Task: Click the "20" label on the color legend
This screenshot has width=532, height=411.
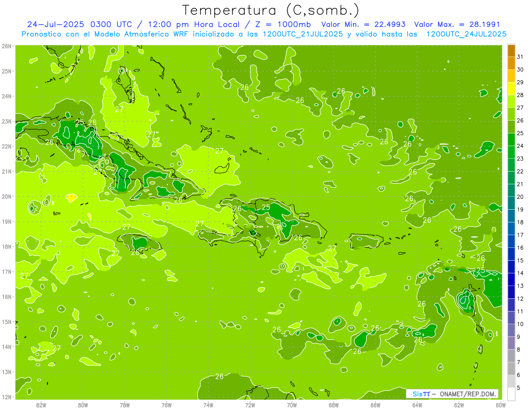Action: point(520,197)
